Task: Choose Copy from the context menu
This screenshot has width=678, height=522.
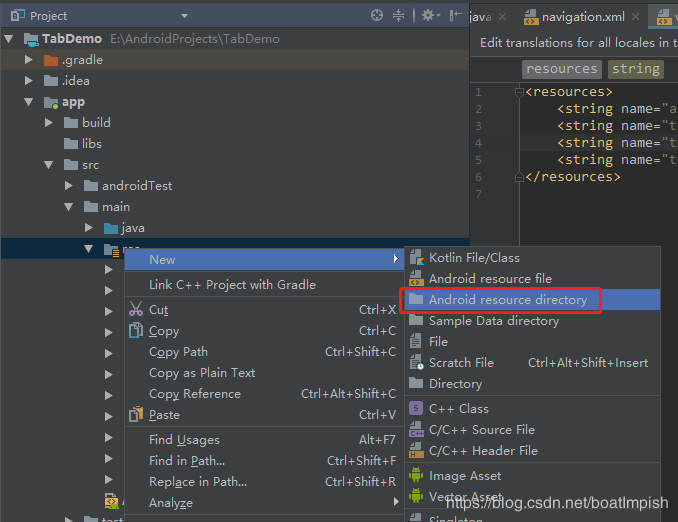Action: tap(264, 331)
